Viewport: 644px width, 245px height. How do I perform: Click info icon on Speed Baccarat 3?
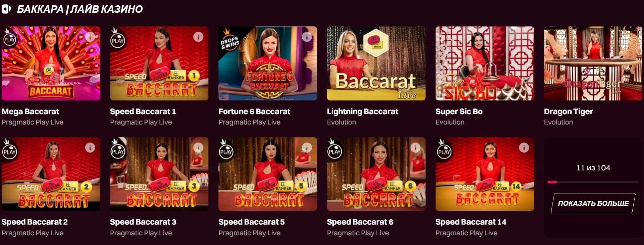tap(198, 147)
